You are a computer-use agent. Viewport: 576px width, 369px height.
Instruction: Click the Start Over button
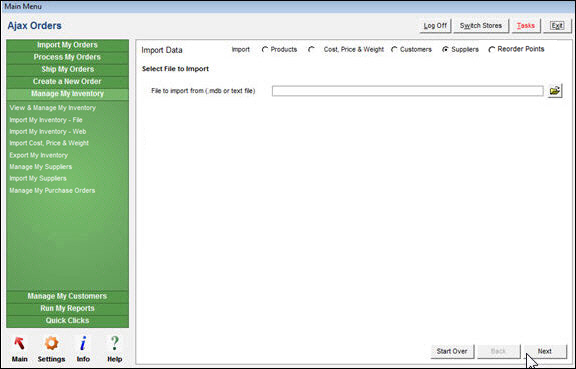452,351
